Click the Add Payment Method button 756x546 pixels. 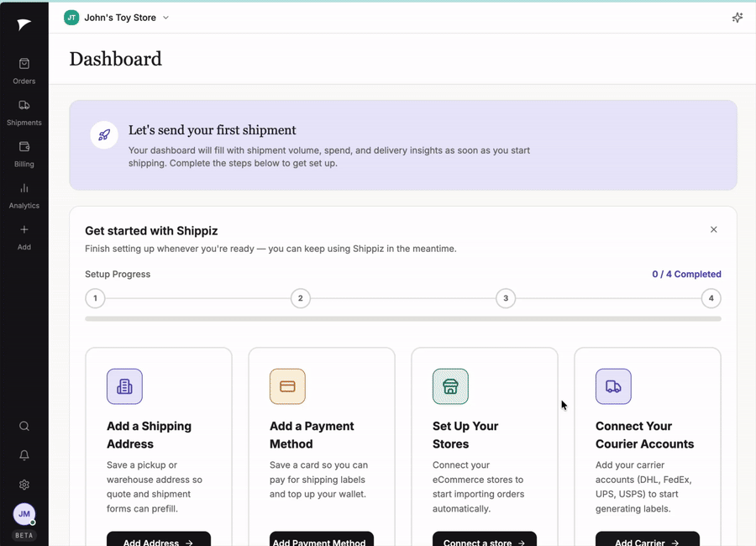[322, 540]
